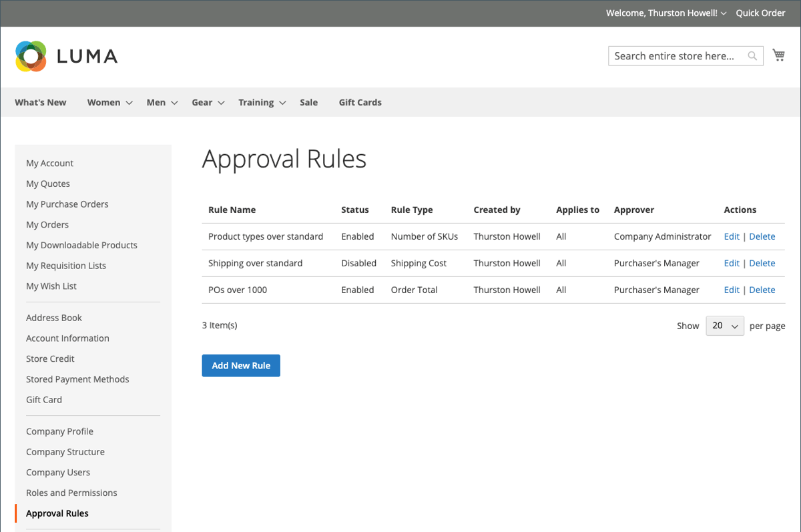Go to My Purchase Orders
This screenshot has width=801, height=532.
pyautogui.click(x=67, y=204)
